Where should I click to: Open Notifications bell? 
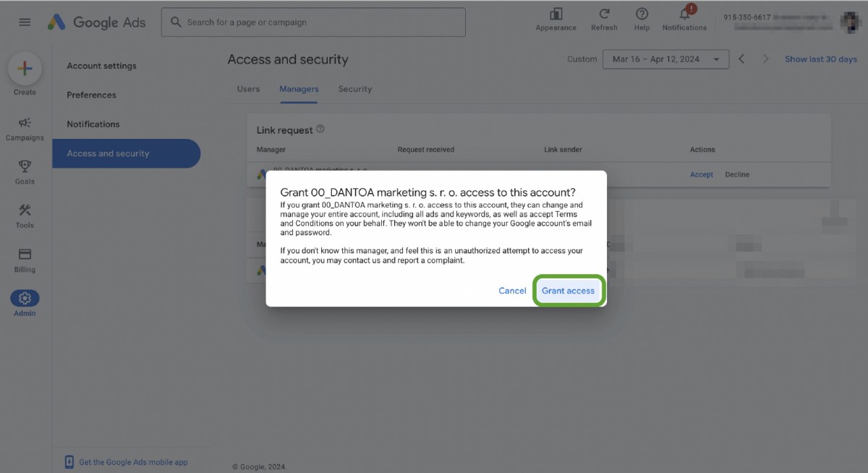pos(684,15)
